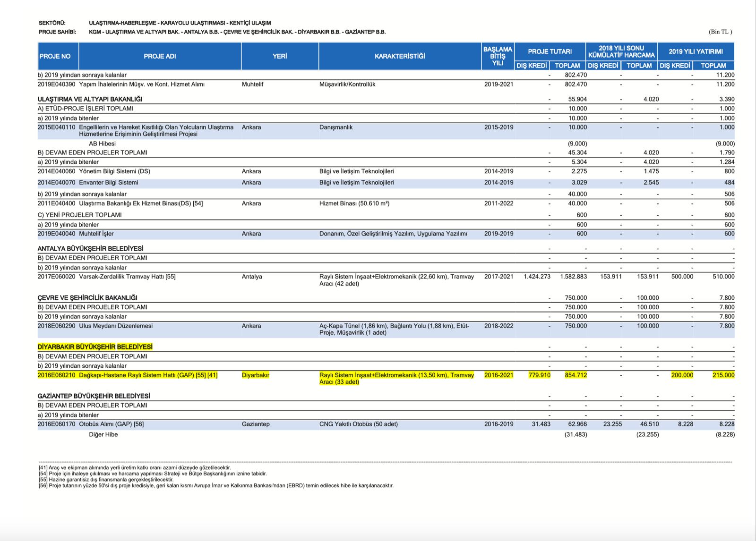Select the Otobüs Alımı (GAP) project row
Screen dimensions: 756x541
[x=111, y=424]
